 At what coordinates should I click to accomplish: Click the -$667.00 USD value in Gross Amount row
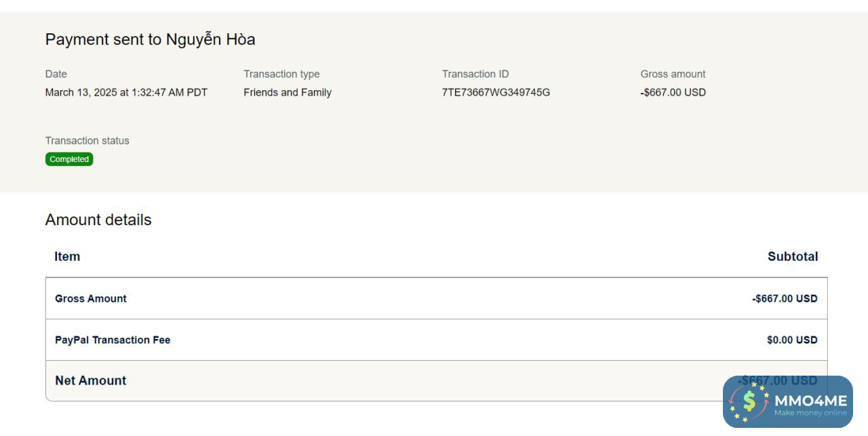tap(785, 298)
